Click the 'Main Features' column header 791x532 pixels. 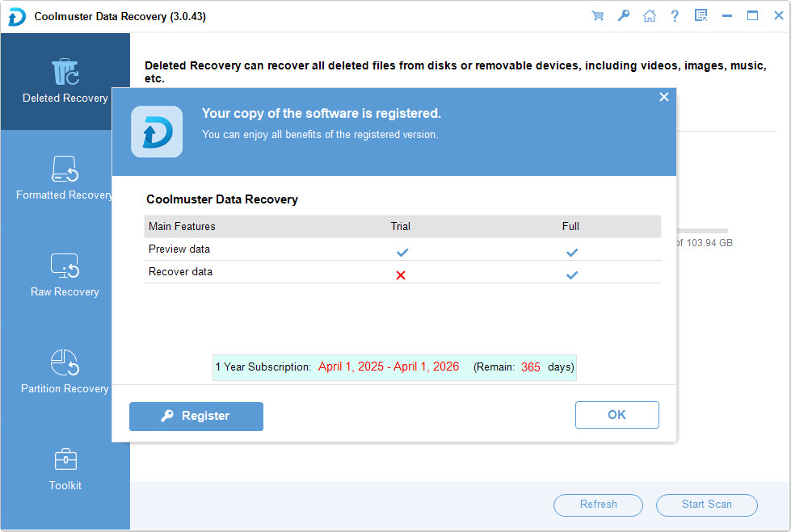coord(182,226)
